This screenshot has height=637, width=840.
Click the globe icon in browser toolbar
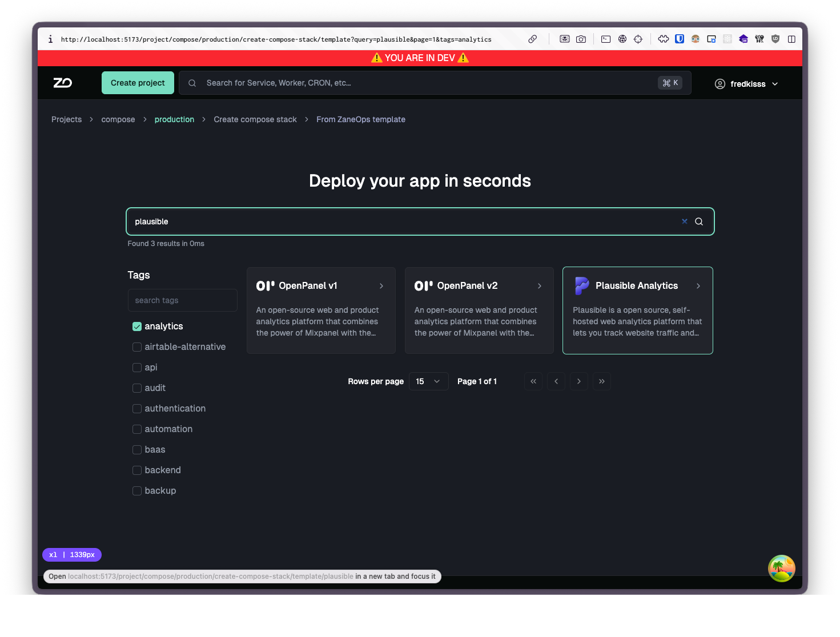point(622,39)
